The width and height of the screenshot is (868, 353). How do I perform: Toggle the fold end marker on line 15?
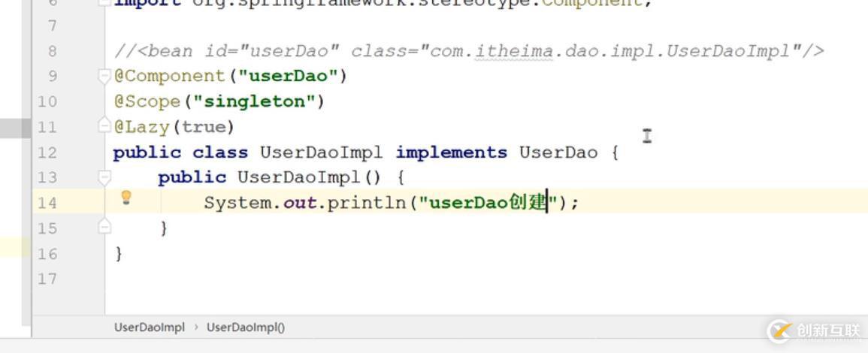[104, 228]
